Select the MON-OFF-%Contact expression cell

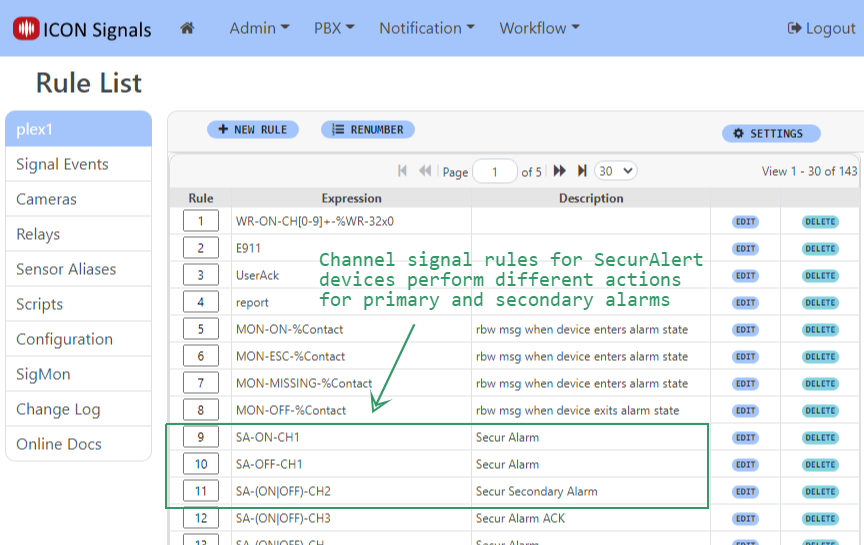352,410
